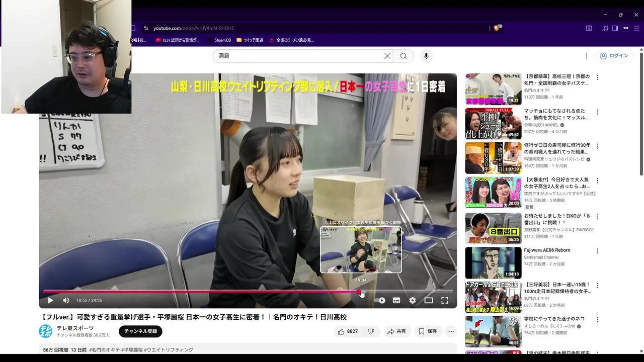Viewport: 644px width, 362px height.
Task: Open マッチョにもてなされる虎たち video title
Action: tap(556, 114)
